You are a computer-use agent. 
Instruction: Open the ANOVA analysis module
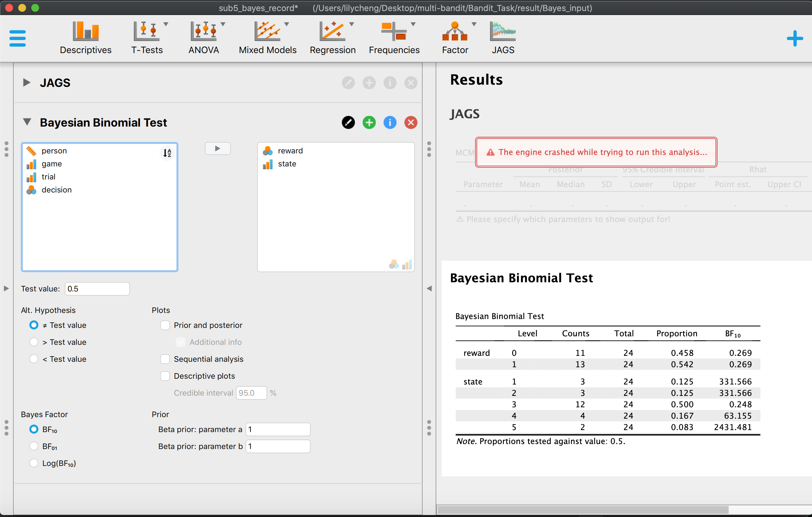203,37
